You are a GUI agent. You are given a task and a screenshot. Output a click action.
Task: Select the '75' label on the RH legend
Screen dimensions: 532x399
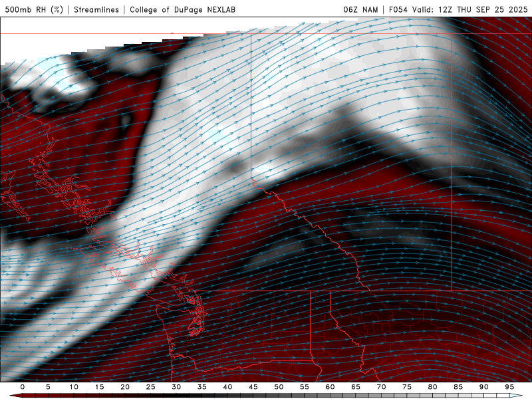(407, 387)
